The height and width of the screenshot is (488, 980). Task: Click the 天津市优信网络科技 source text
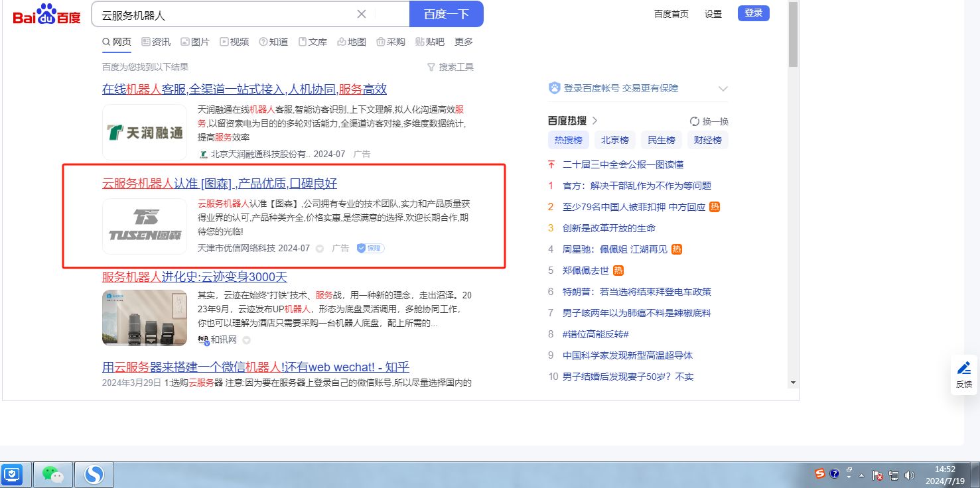click(x=236, y=248)
